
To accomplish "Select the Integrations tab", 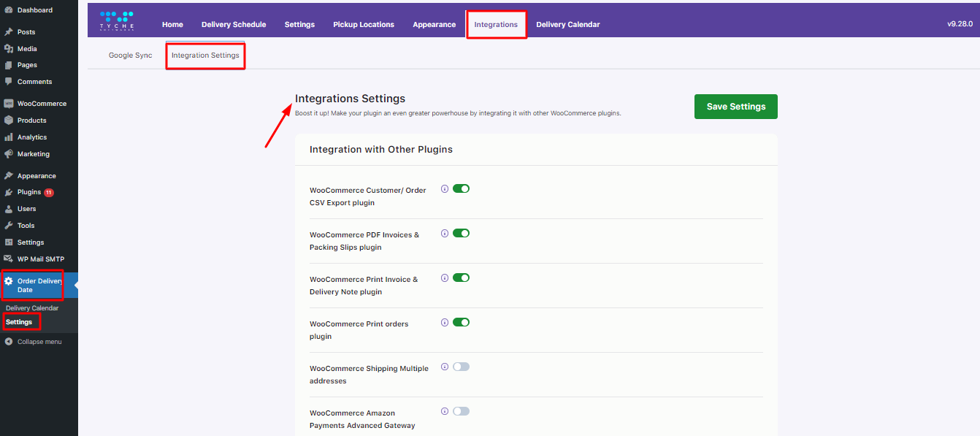I will [x=496, y=24].
